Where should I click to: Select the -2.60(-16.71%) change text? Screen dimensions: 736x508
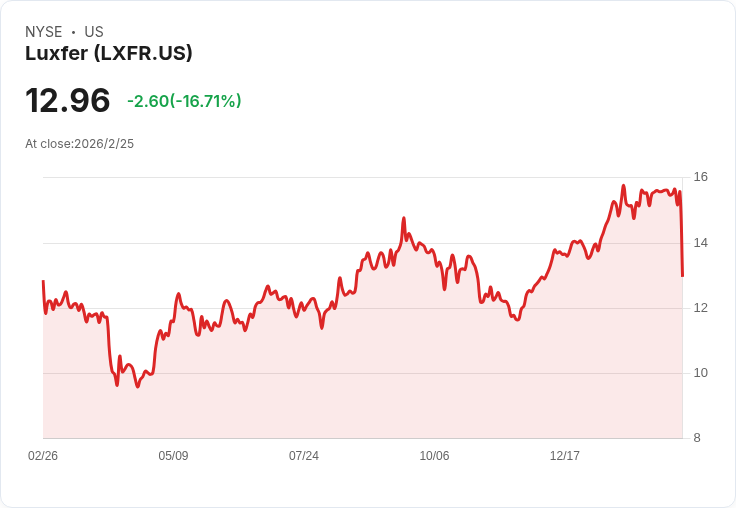184,101
